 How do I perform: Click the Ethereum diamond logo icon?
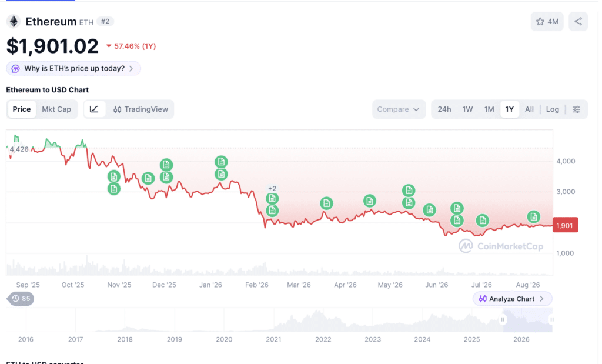14,22
